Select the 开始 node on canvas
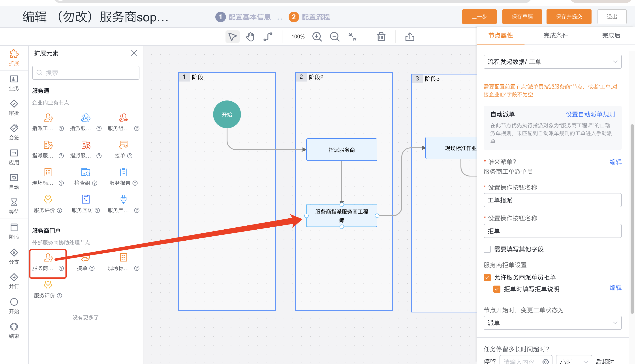This screenshot has width=635, height=364. click(x=227, y=115)
